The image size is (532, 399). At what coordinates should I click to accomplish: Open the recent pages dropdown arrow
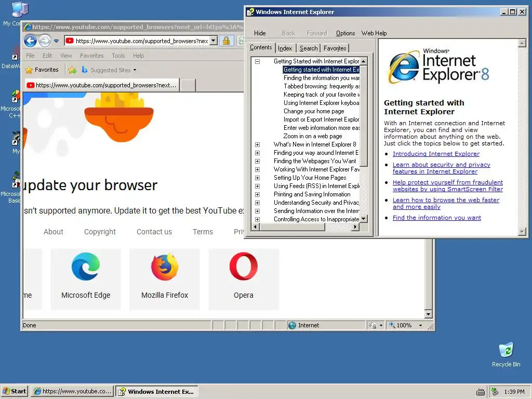coord(56,41)
